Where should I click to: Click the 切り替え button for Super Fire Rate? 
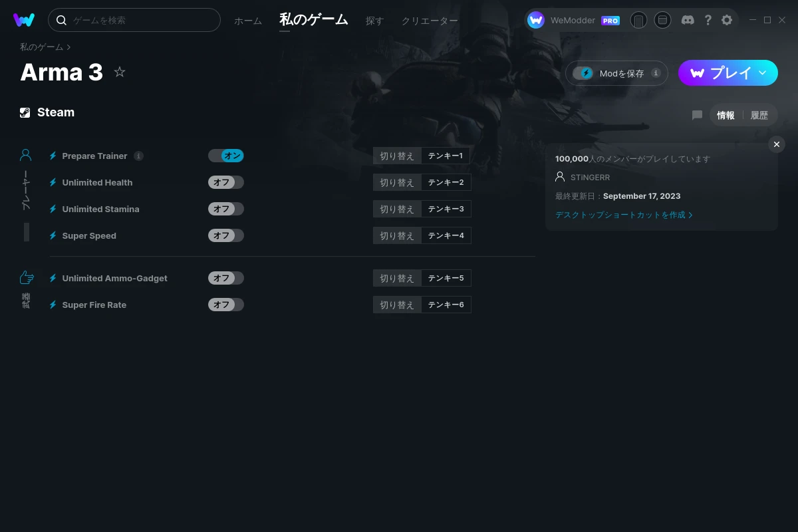pos(397,305)
